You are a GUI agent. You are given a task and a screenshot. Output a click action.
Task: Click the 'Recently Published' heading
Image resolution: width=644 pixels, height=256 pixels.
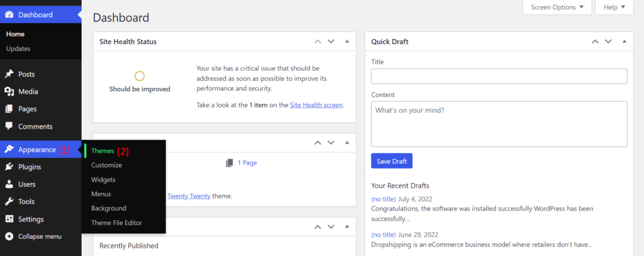128,246
